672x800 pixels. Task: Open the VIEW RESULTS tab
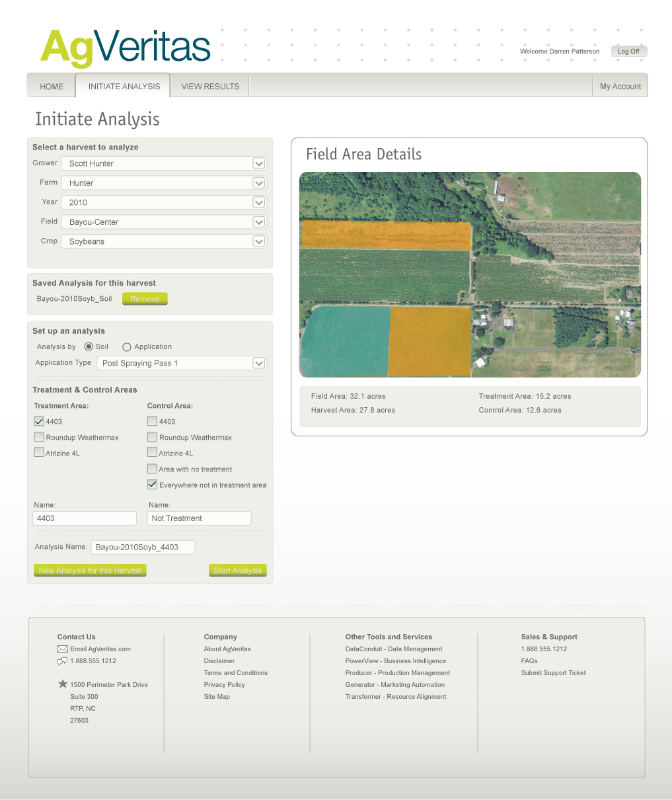[x=210, y=87]
